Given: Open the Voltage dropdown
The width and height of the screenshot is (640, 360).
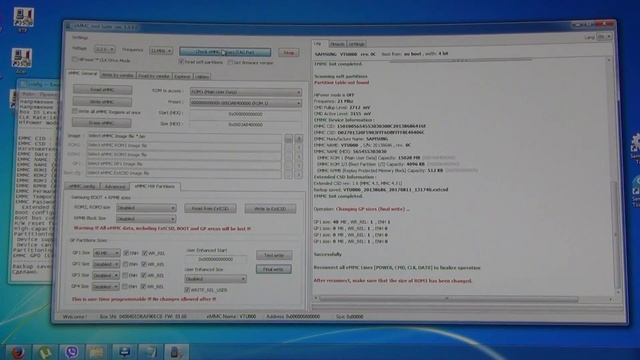Looking at the screenshot, I should point(105,49).
